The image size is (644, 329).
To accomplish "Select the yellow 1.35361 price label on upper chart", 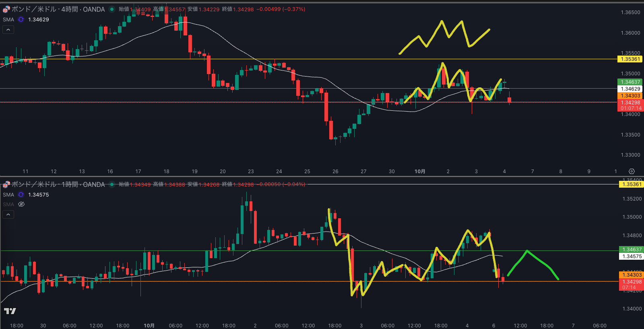I will (x=630, y=59).
